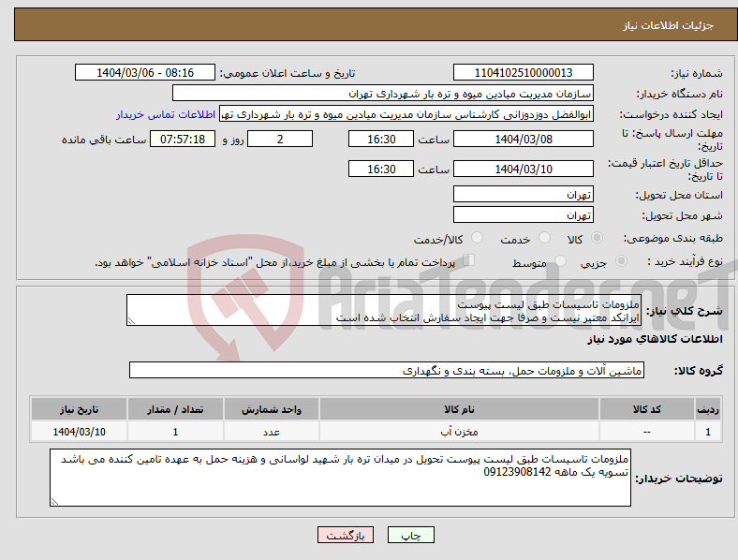
Task: Click the resize handle of buyer notes textarea
Action: [x=54, y=502]
